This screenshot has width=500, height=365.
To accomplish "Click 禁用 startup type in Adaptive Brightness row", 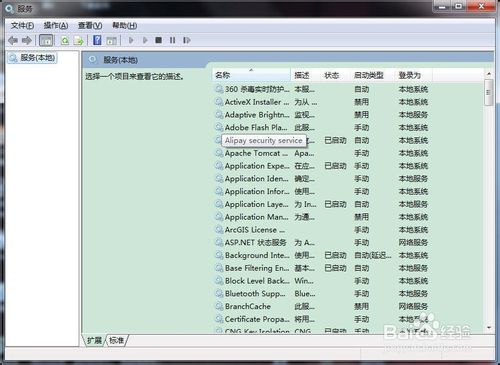I will (362, 115).
